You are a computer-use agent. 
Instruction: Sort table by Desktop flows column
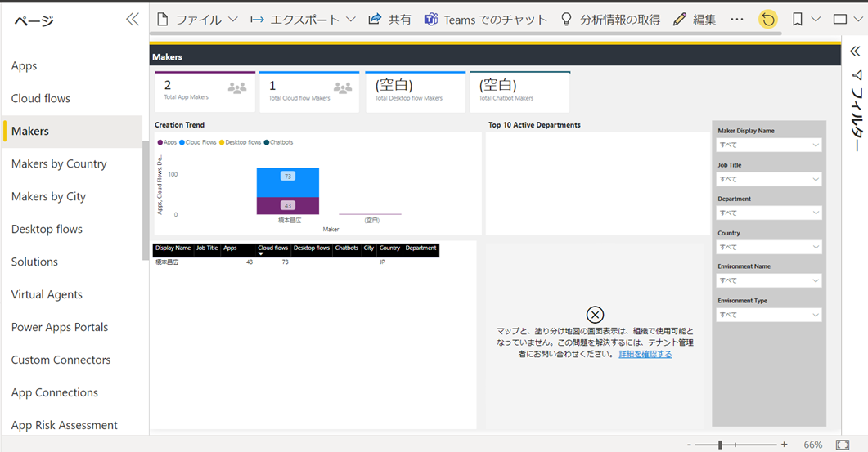pyautogui.click(x=312, y=248)
